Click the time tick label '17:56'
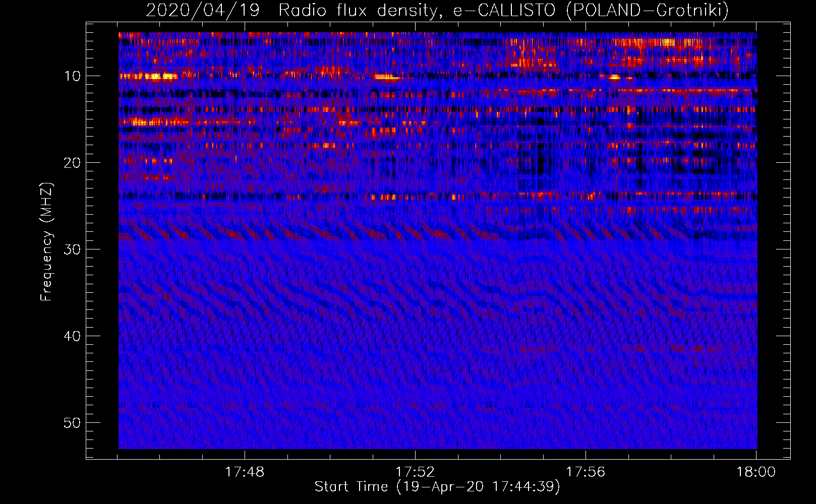The image size is (816, 504). [586, 472]
